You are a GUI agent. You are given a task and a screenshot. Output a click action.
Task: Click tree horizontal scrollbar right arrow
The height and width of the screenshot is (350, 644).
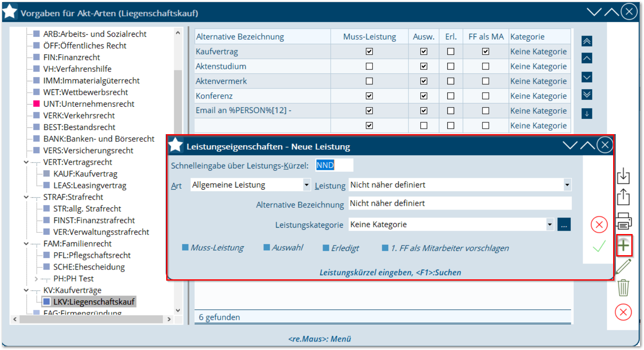tap(169, 319)
